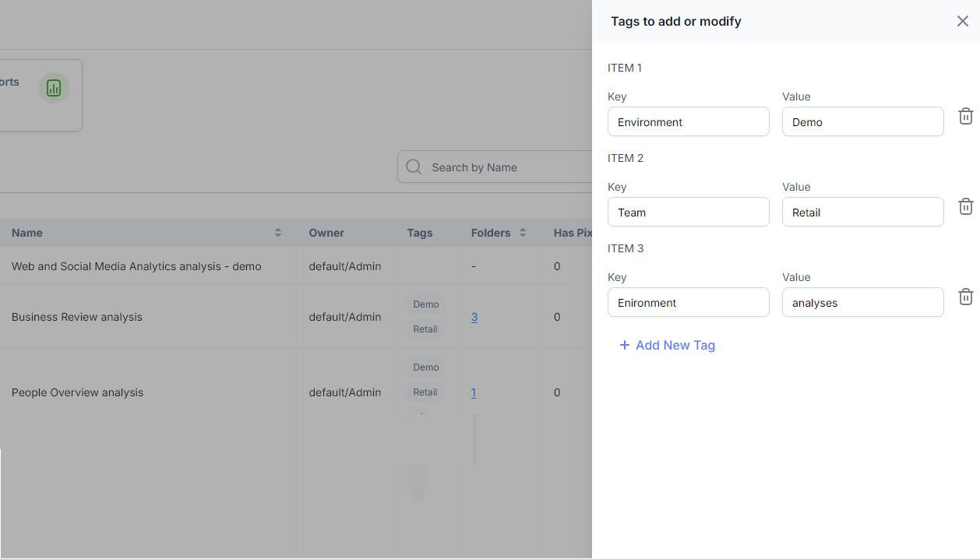Viewport: 980px width, 559px height.
Task: Open folders link 1 for People Overview
Action: [474, 392]
